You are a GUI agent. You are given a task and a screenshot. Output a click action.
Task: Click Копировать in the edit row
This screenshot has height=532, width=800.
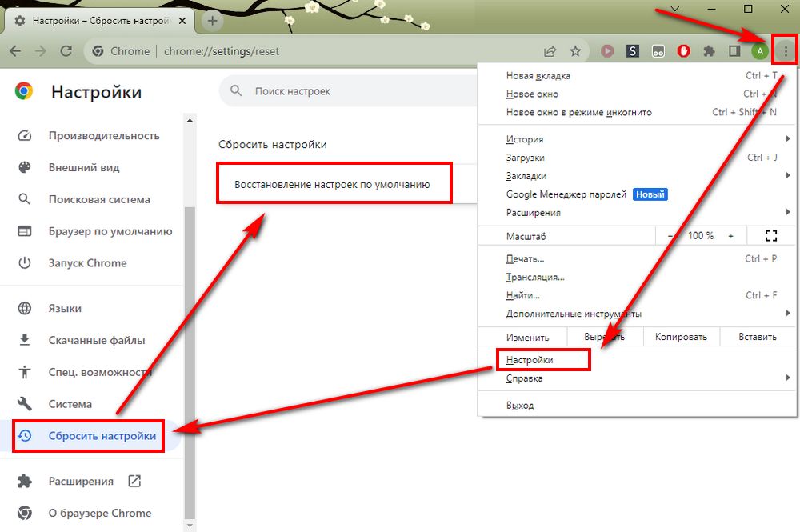click(x=681, y=337)
